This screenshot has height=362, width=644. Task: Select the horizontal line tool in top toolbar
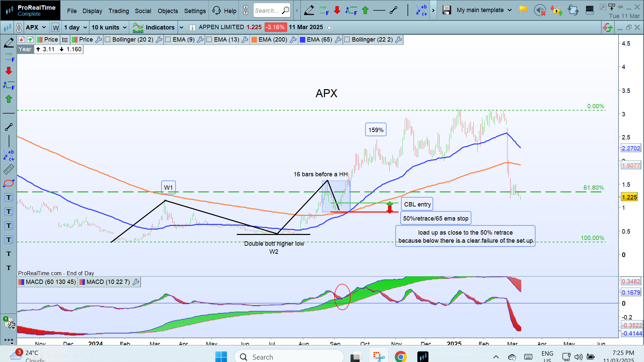coord(379,10)
